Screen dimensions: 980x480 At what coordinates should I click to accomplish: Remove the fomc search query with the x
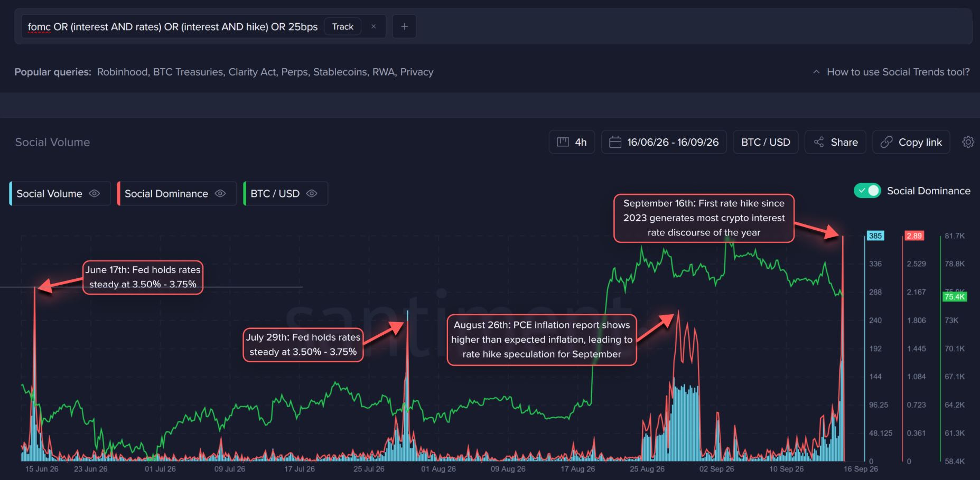click(374, 26)
